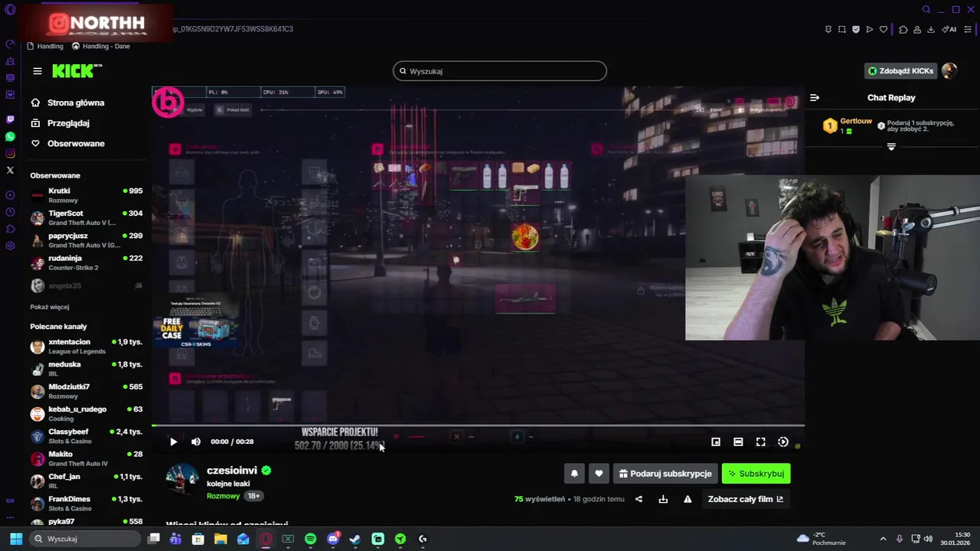Click the Kick Wyszukaj search field

click(x=500, y=71)
